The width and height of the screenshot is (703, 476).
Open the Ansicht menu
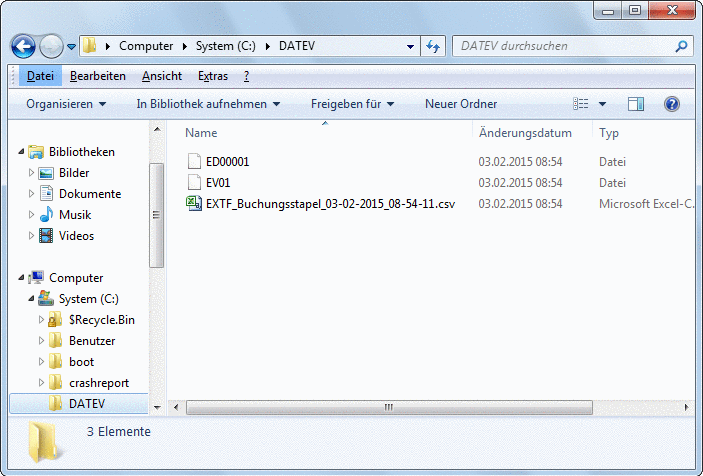[x=162, y=76]
